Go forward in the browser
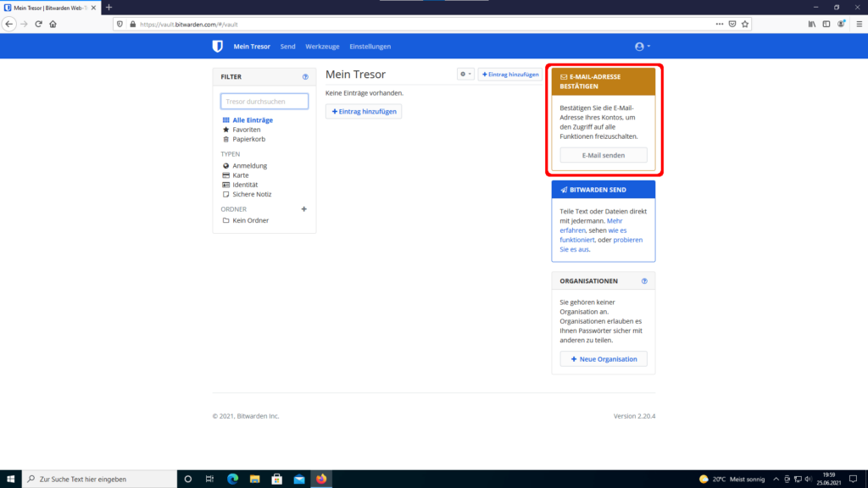The height and width of the screenshot is (488, 868). (24, 25)
